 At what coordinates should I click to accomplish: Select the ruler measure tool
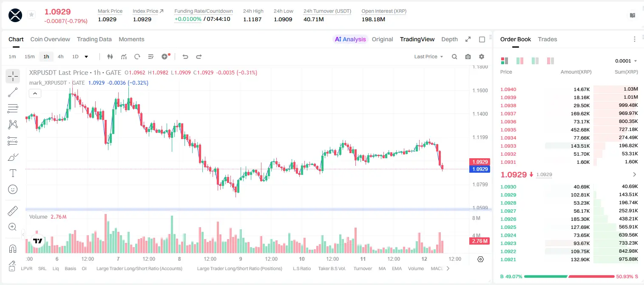click(13, 211)
